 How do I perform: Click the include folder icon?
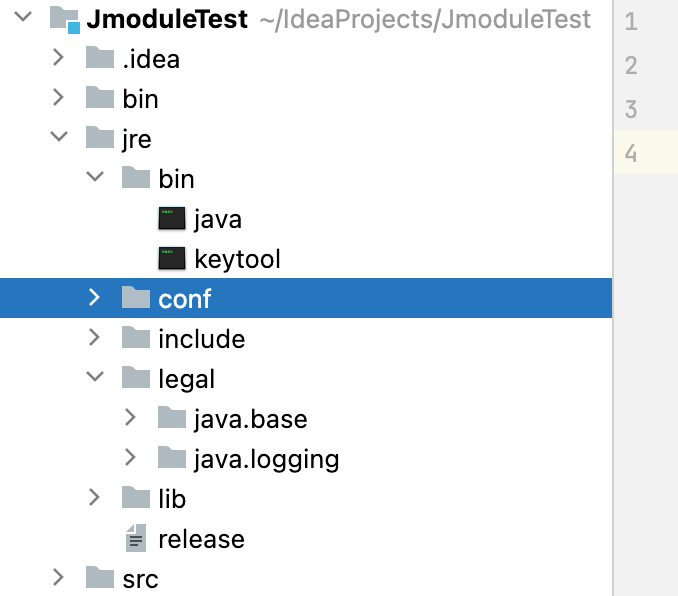136,339
